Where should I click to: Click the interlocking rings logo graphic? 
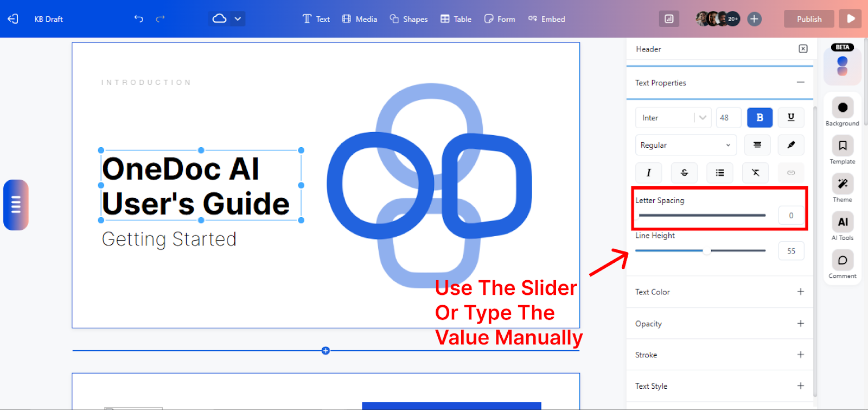429,185
